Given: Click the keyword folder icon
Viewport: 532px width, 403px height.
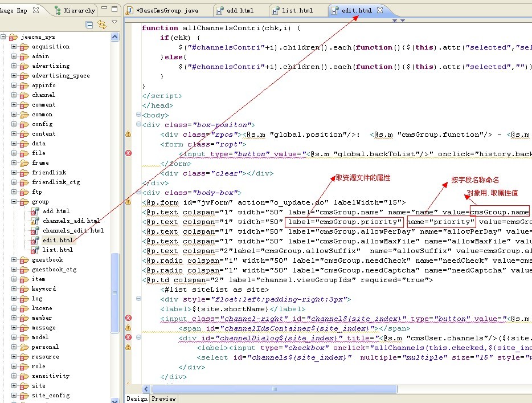Looking at the screenshot, I should click(24, 289).
